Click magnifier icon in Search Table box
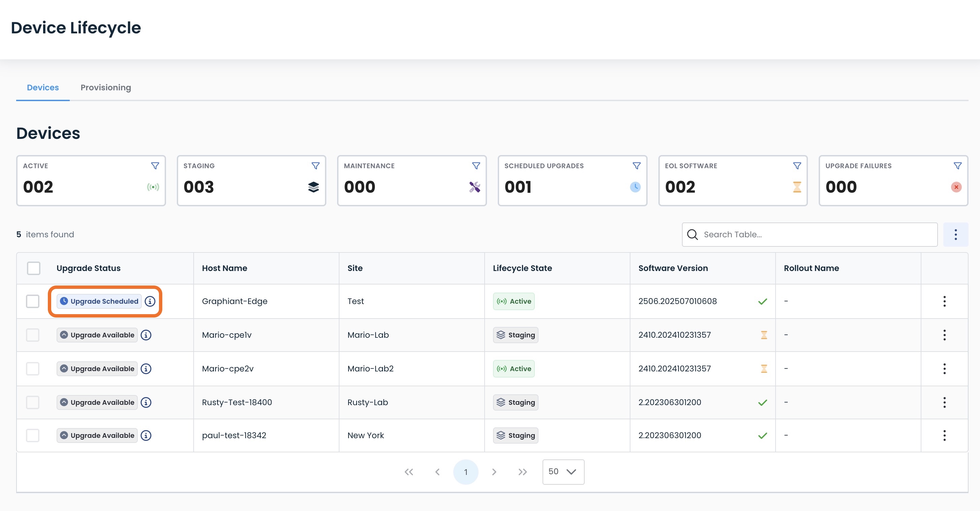This screenshot has height=511, width=980. (692, 235)
